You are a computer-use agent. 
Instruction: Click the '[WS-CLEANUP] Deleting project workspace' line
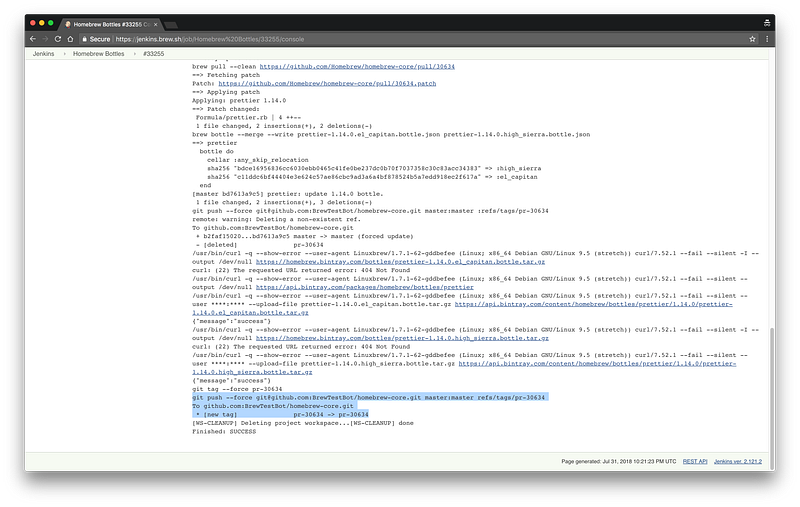point(303,423)
